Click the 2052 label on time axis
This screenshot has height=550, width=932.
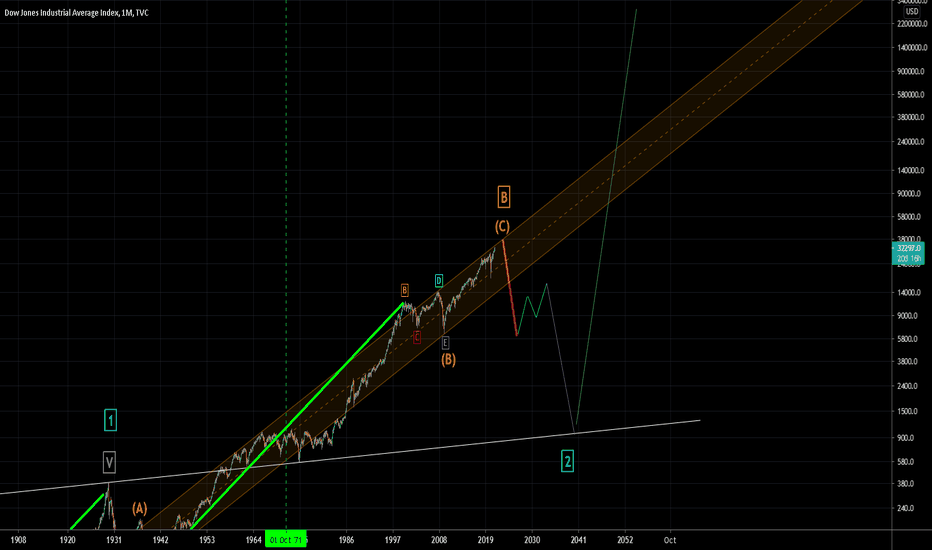click(625, 540)
